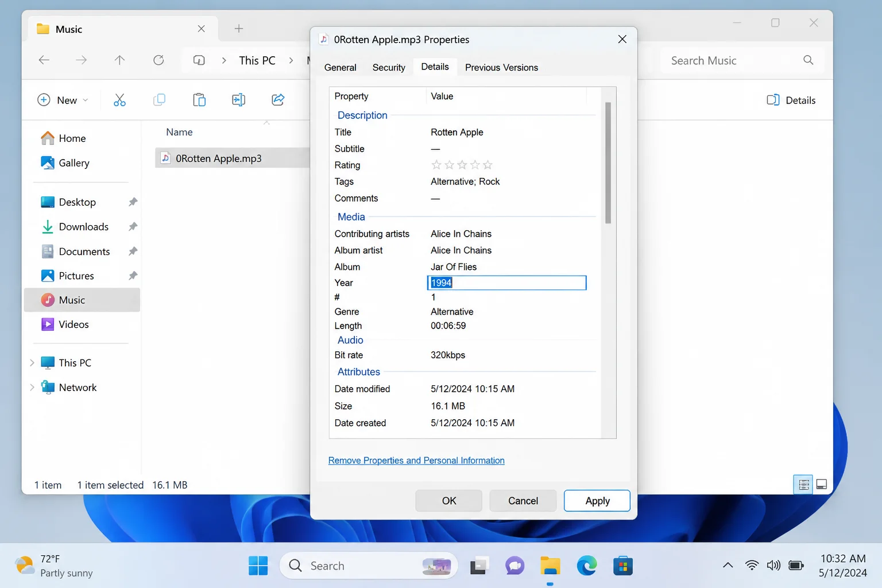Click the first rating star
Image resolution: width=882 pixels, height=588 pixels.
click(436, 165)
